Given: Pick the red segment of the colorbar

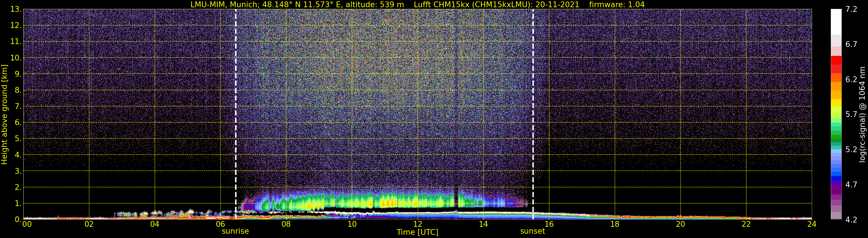Looking at the screenshot, I should tap(836, 60).
